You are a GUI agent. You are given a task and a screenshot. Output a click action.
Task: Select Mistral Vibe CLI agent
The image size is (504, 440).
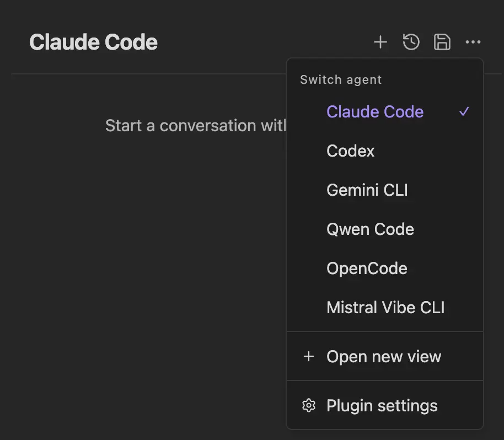point(385,307)
